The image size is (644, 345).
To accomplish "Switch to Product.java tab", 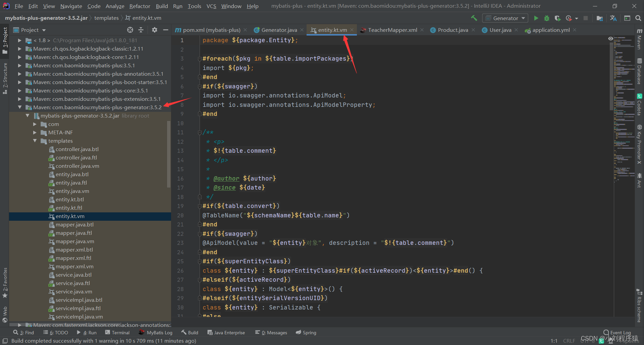I will [453, 30].
